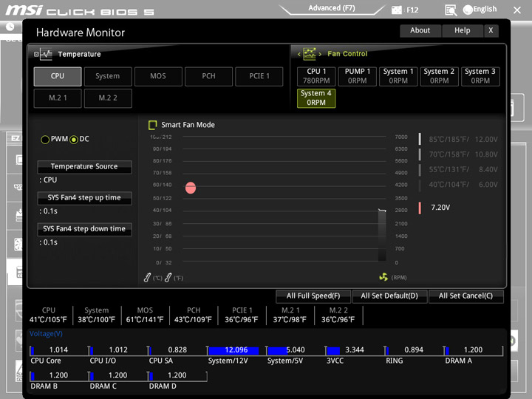Select the PCIE 1 temperature tab
Screen dimensions: 532x399
pos(259,76)
